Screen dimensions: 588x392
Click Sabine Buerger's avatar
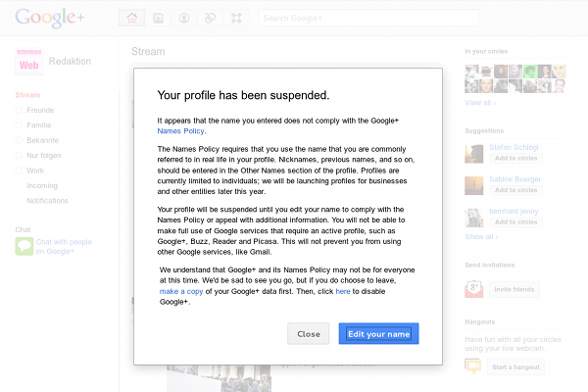[474, 185]
